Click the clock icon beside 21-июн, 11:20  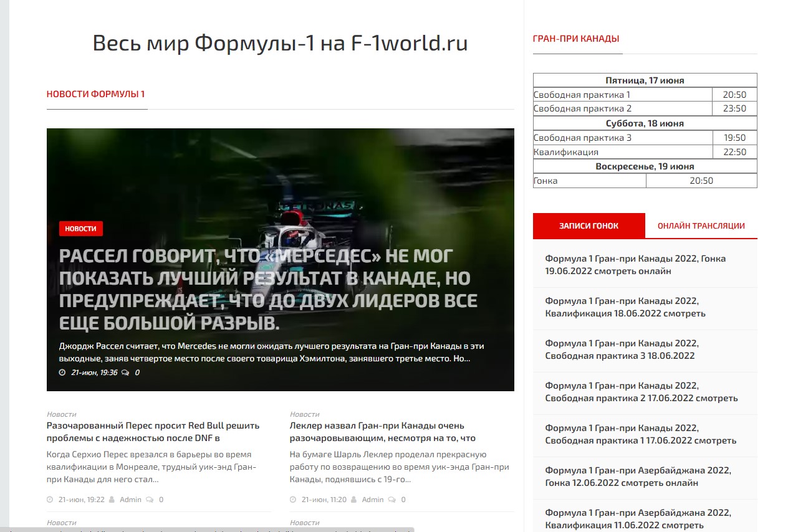(293, 500)
